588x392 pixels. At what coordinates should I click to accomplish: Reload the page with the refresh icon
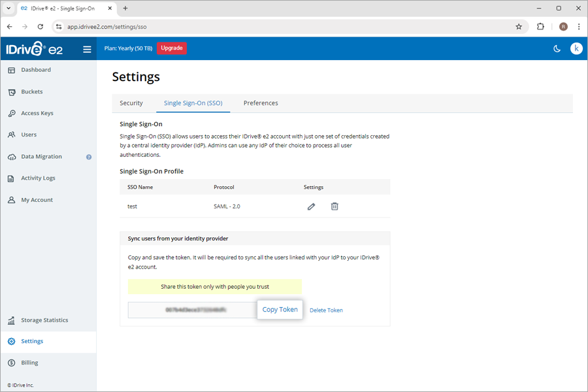tap(41, 27)
